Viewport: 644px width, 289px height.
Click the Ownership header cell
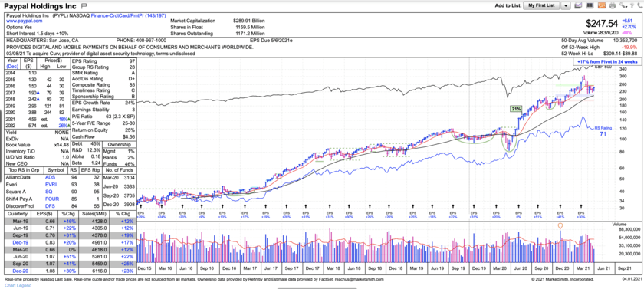coord(120,144)
